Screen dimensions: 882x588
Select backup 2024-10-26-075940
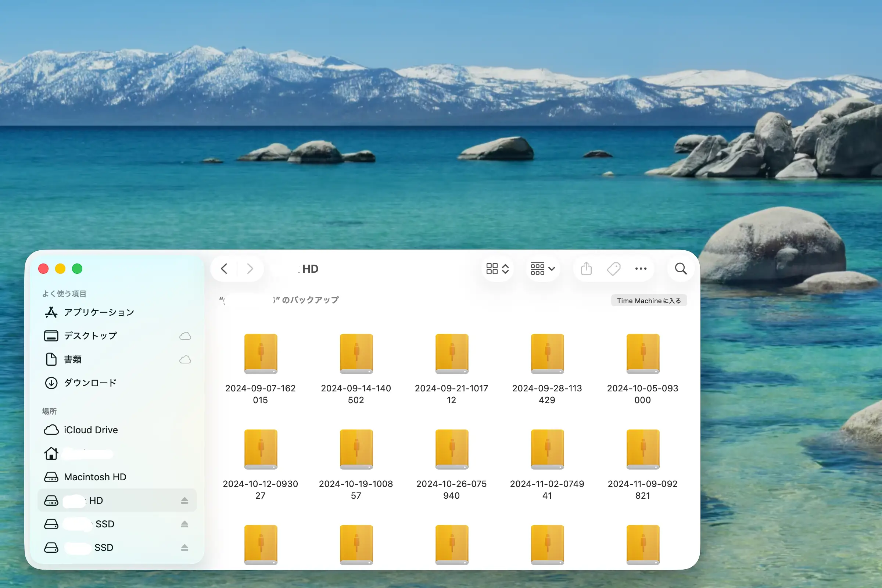[452, 449]
